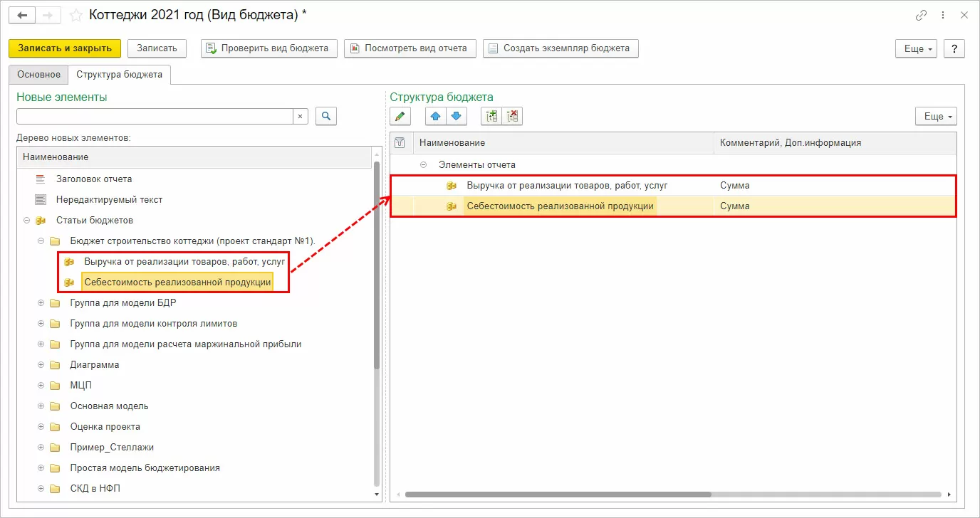This screenshot has width=980, height=518.
Task: Add window to favorites with star icon
Action: point(75,15)
